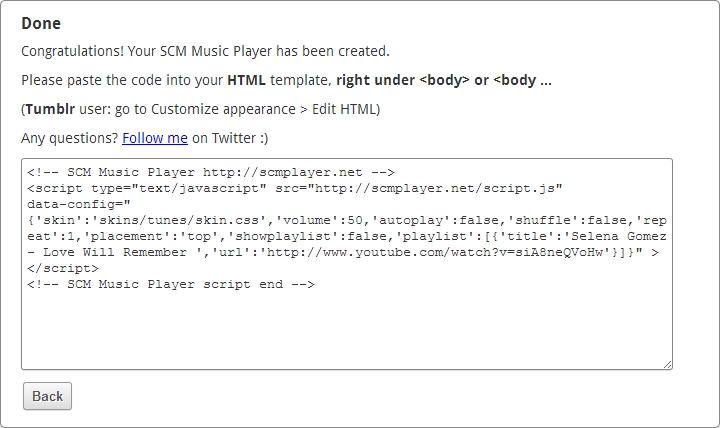Click the closing </script> tag line
This screenshot has width=720, height=428.
click(63, 268)
